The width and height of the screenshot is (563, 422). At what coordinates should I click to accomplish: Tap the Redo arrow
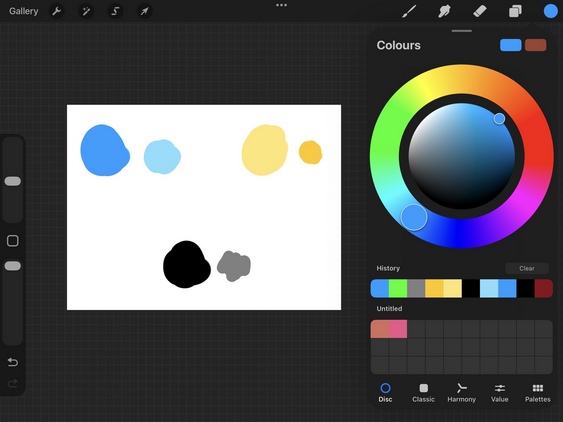point(13,384)
